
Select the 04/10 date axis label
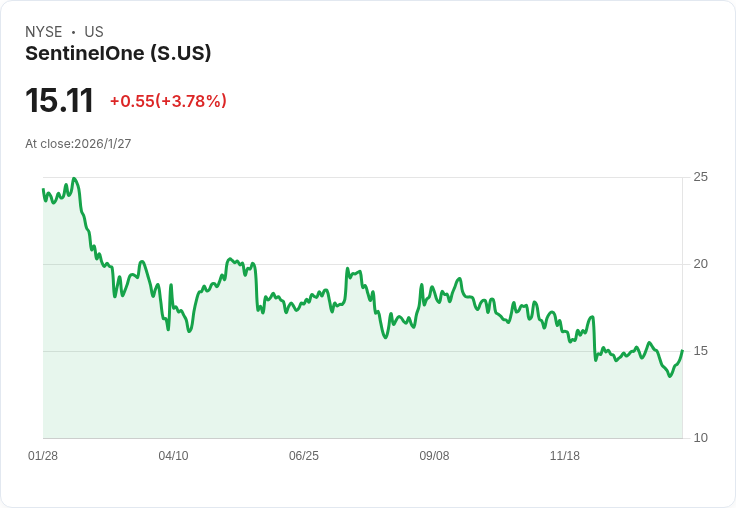173,456
